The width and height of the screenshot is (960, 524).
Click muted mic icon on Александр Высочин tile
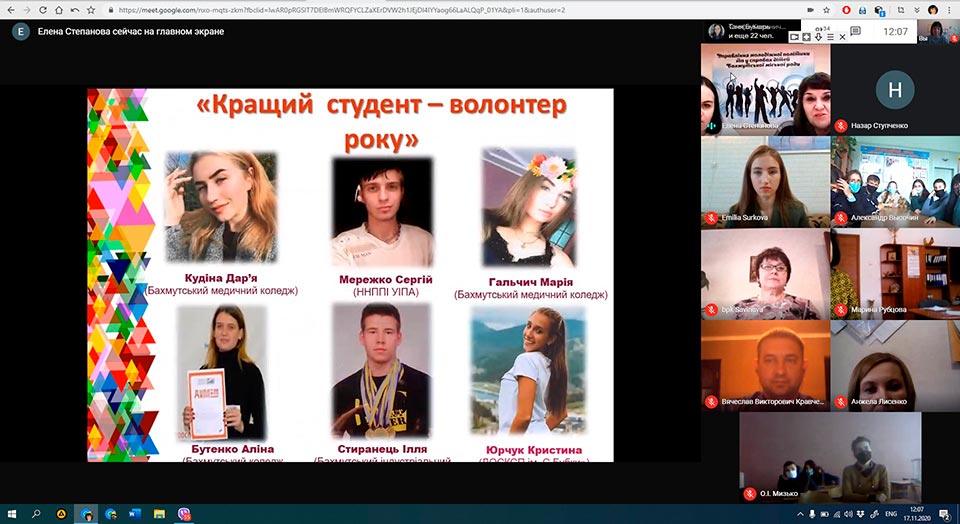point(841,217)
